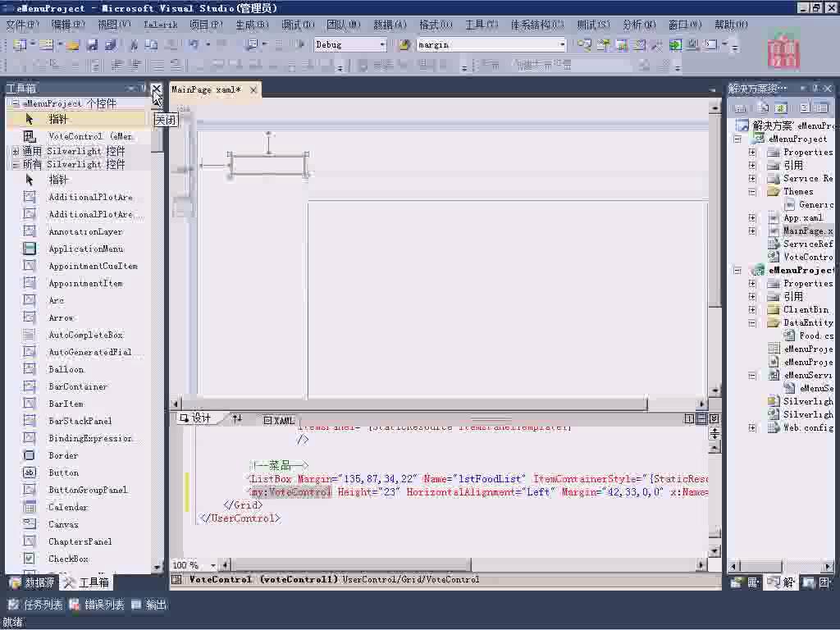Select the AutoCompleteBox toolbox control

(85, 335)
